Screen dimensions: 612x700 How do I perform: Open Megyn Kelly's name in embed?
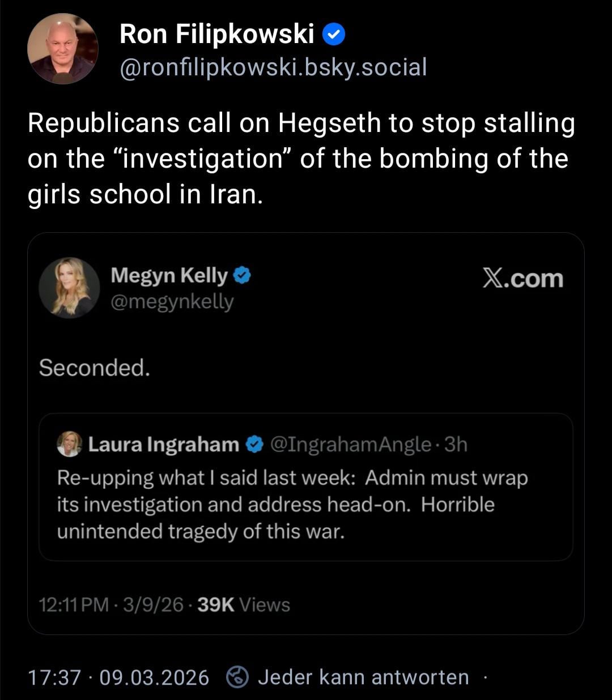click(169, 275)
